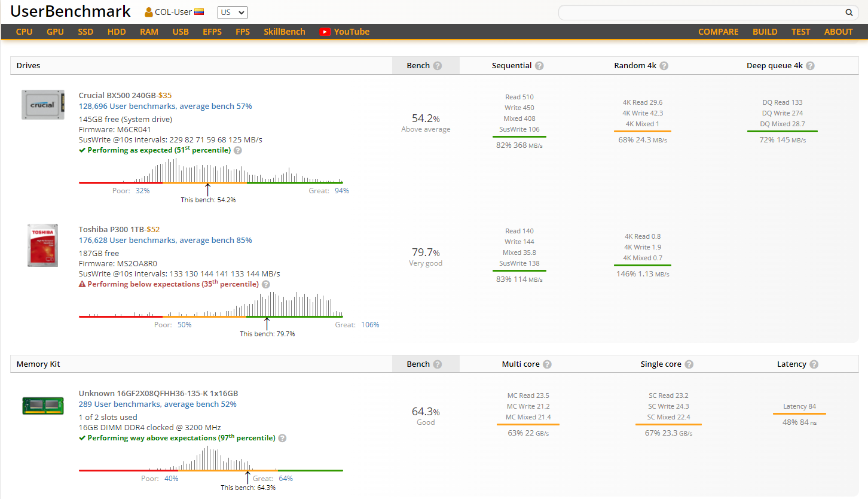
Task: Click Crucial sequential 82% 368 MB/s
Action: 519,145
